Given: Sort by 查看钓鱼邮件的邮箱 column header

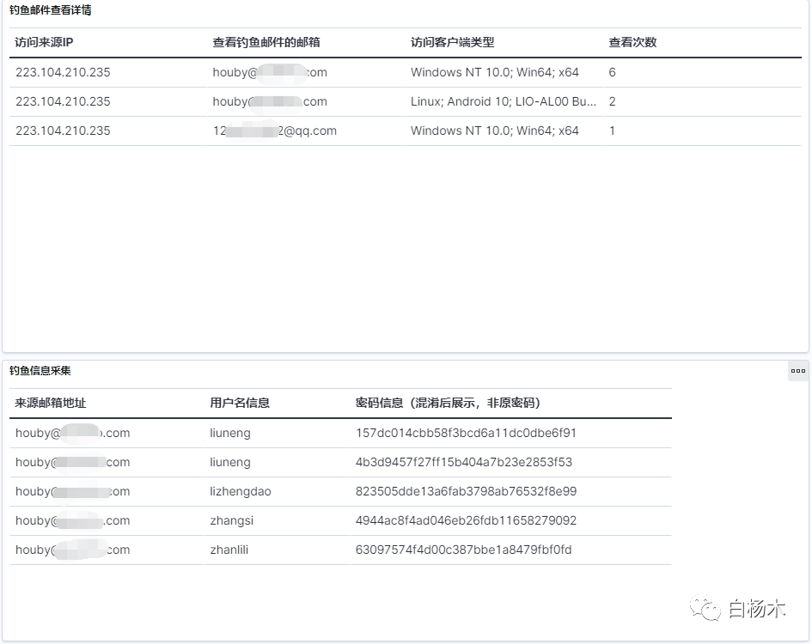Looking at the screenshot, I should pyautogui.click(x=266, y=42).
